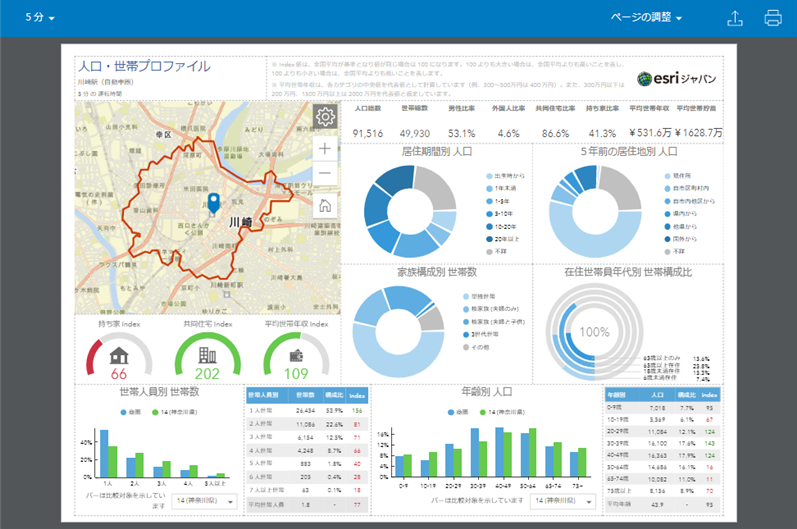Zoom out on the map
The image size is (797, 529).
[325, 175]
